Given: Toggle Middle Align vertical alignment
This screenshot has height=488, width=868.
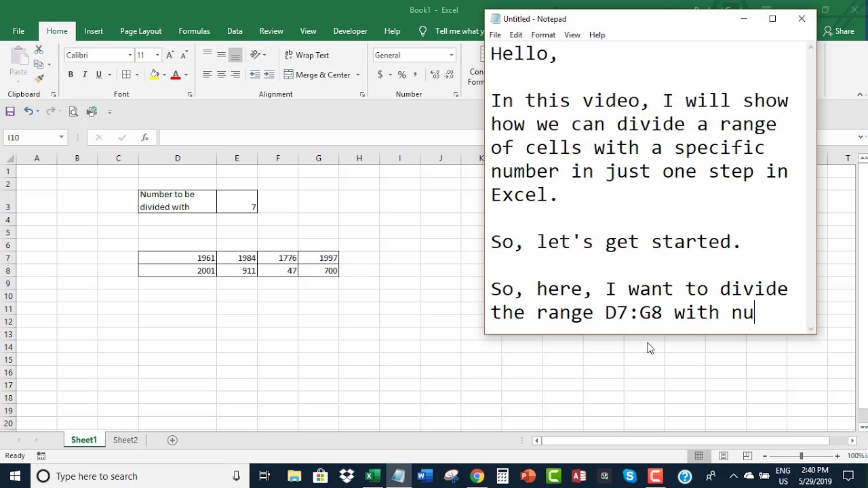Looking at the screenshot, I should point(221,55).
